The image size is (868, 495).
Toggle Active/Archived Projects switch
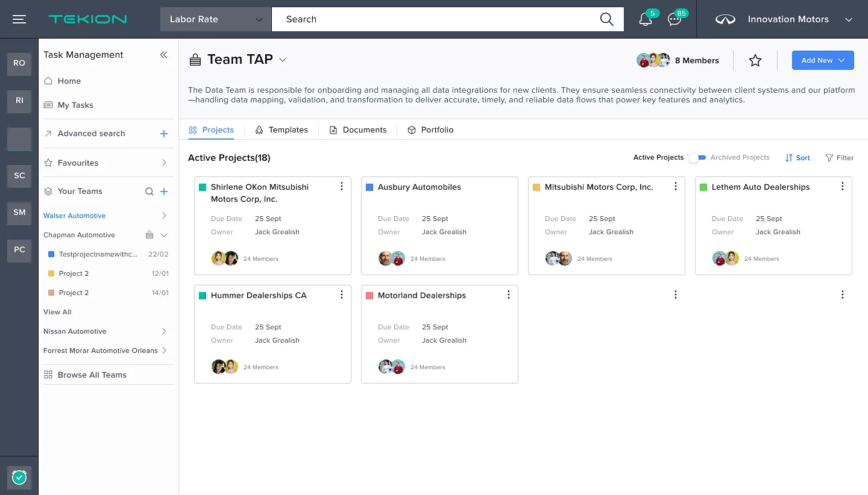(697, 158)
